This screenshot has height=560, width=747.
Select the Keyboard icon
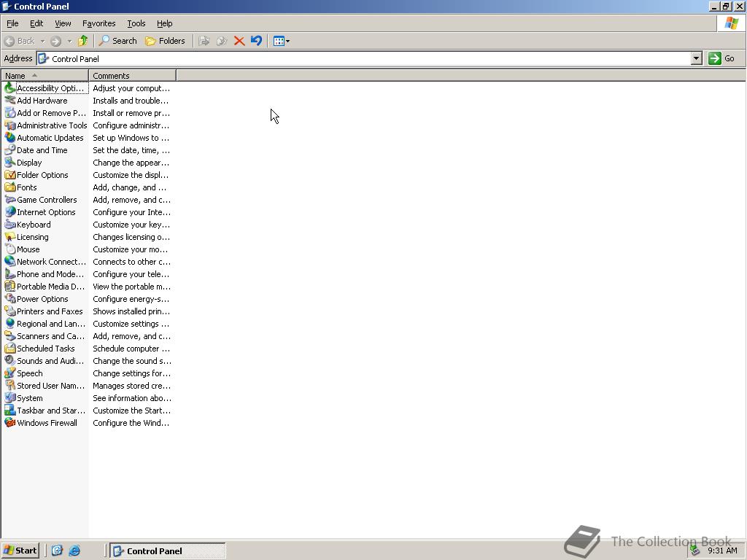click(9, 225)
